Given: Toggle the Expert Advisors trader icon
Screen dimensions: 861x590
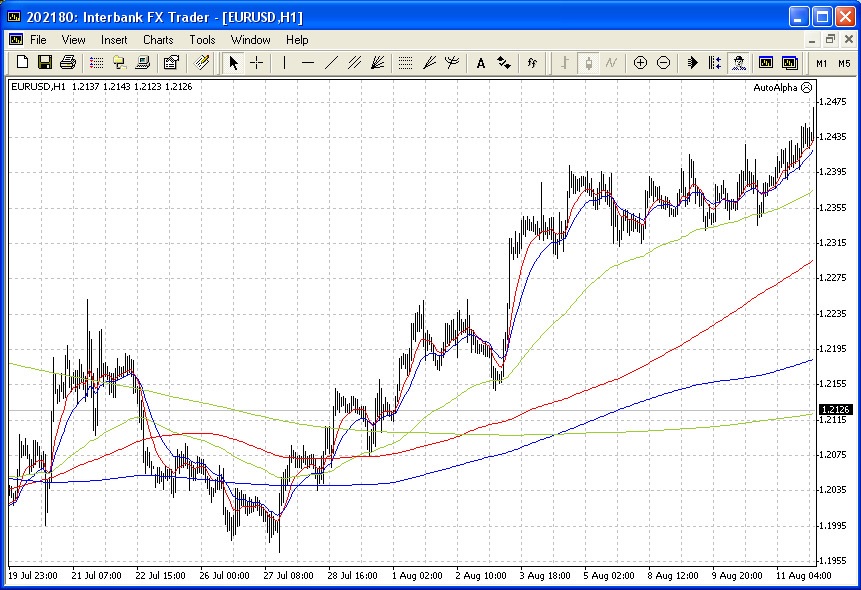Looking at the screenshot, I should (739, 62).
